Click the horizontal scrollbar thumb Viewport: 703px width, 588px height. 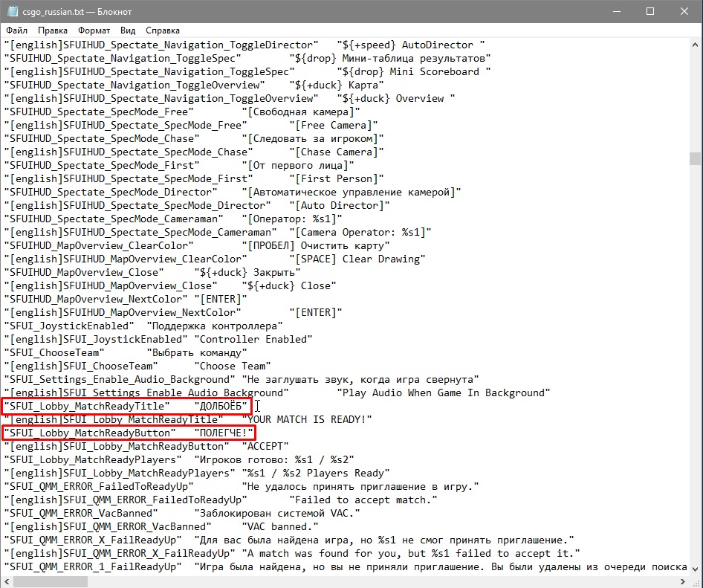(51, 582)
